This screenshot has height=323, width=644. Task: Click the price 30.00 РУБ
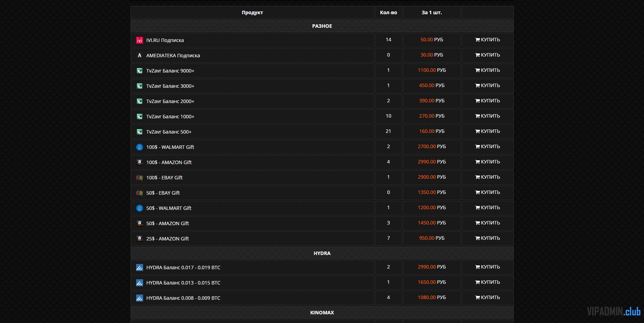[x=432, y=55]
